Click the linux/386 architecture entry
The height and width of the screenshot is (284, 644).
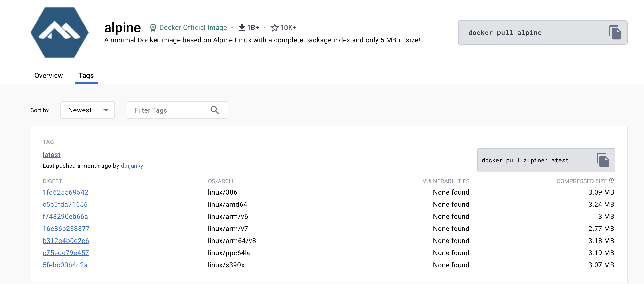[x=222, y=192]
